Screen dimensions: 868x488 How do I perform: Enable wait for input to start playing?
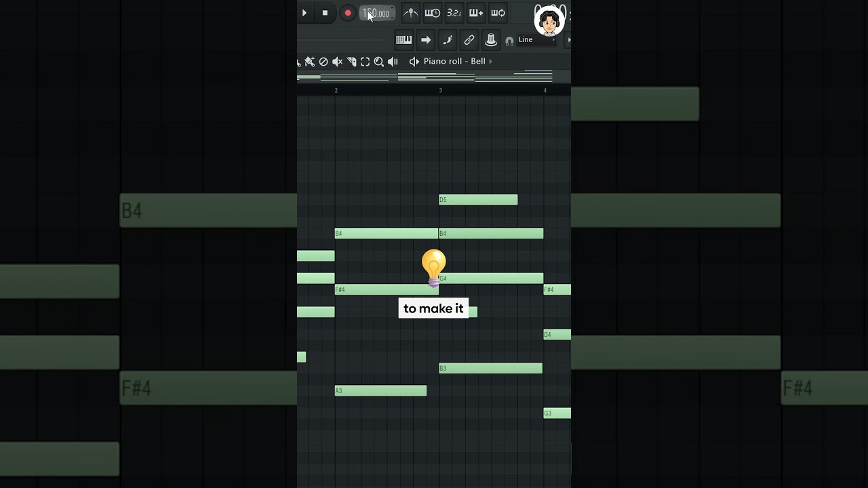click(x=433, y=13)
